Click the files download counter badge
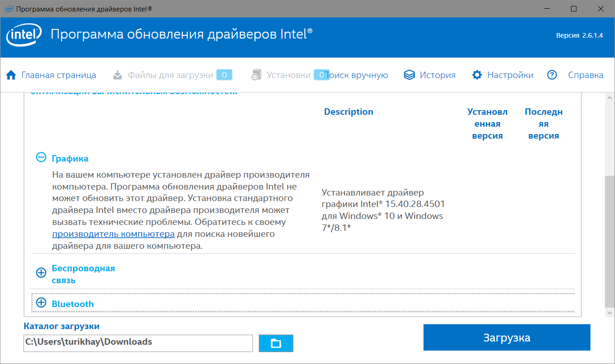Image resolution: width=615 pixels, height=364 pixels. (224, 75)
